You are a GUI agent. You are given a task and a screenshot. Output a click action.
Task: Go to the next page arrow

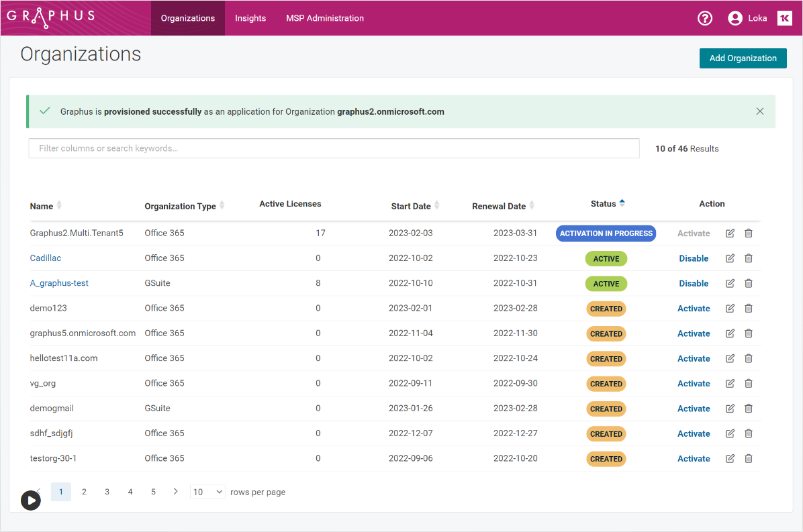(x=176, y=492)
